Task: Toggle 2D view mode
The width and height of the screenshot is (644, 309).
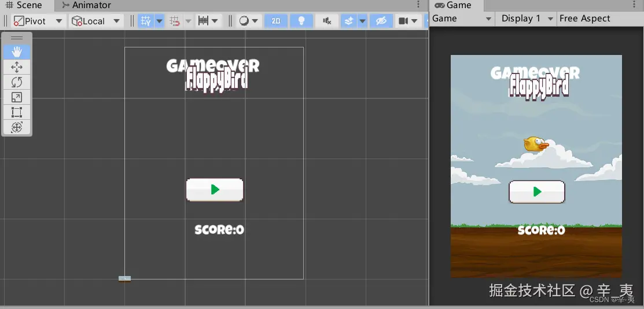Action: point(276,21)
